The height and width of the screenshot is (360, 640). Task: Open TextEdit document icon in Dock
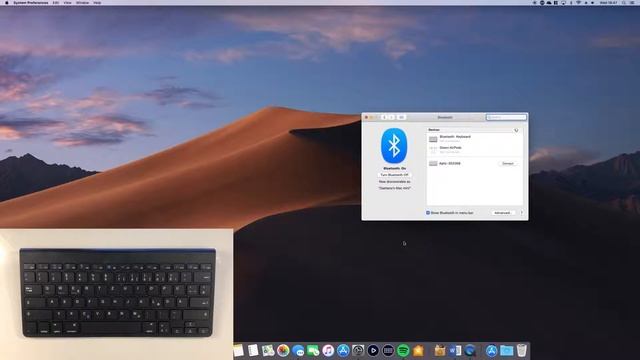click(253, 351)
